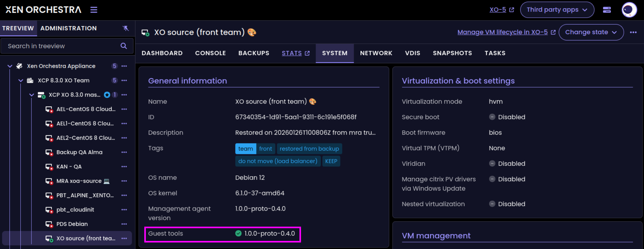The image size is (644, 249).
Task: Go to the VDIs tab
Action: pyautogui.click(x=412, y=53)
